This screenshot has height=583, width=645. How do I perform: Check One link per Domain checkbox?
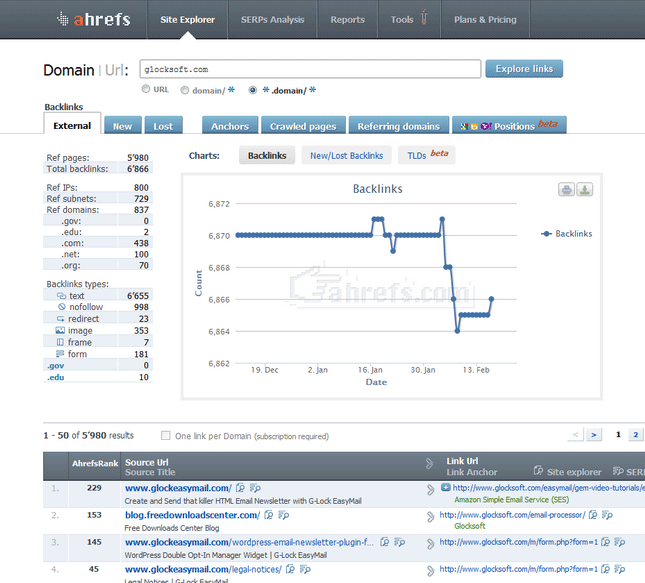click(x=165, y=435)
